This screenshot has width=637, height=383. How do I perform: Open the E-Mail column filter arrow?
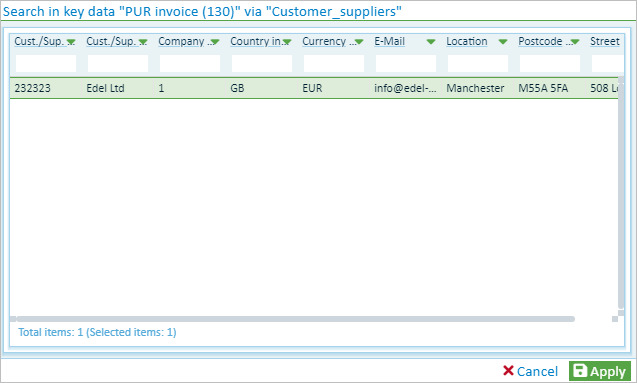coord(431,42)
